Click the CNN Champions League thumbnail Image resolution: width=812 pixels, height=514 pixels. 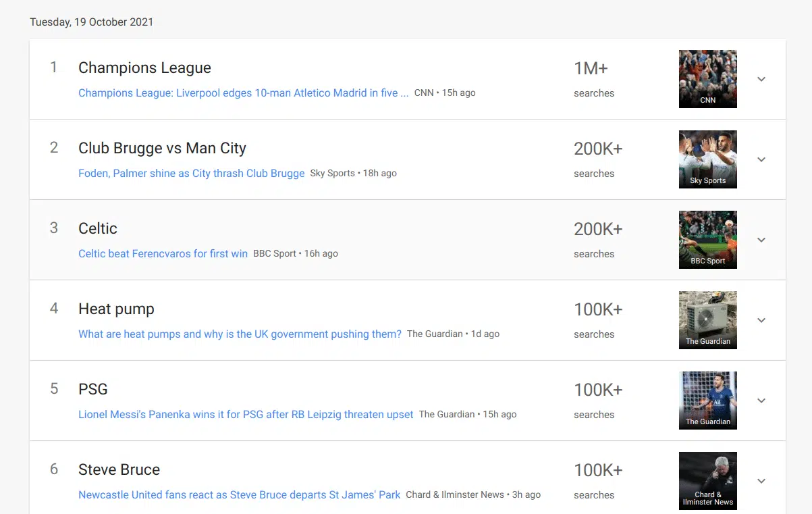708,79
